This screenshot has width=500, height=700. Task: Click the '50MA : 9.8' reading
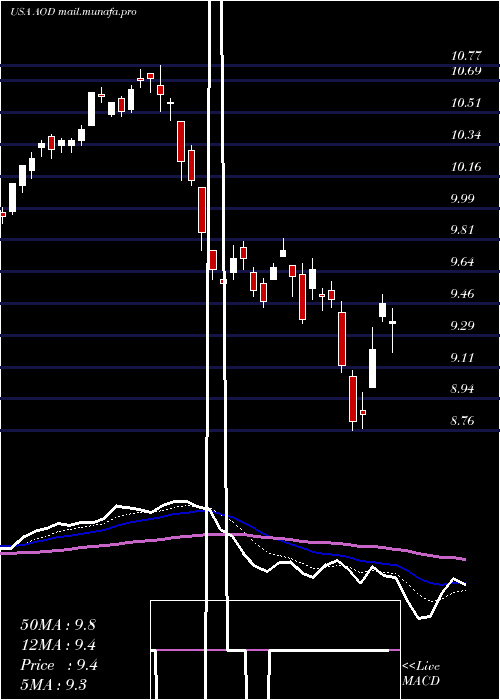click(x=58, y=625)
